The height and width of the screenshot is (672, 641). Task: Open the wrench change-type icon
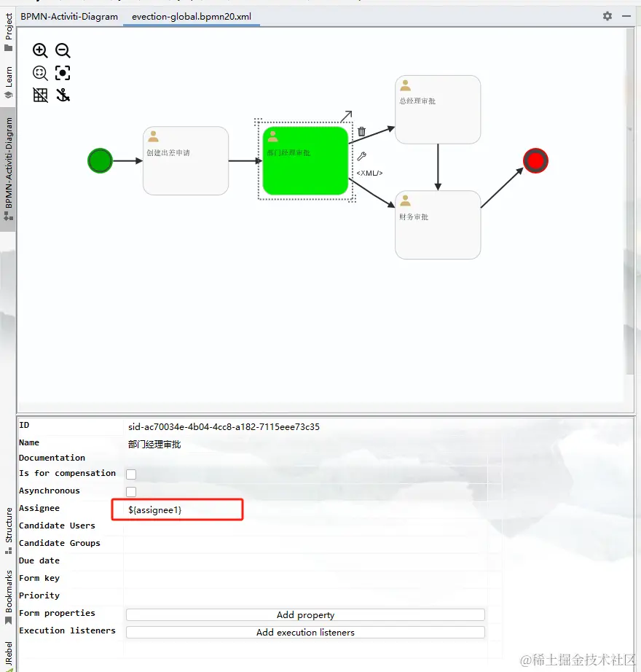(362, 156)
